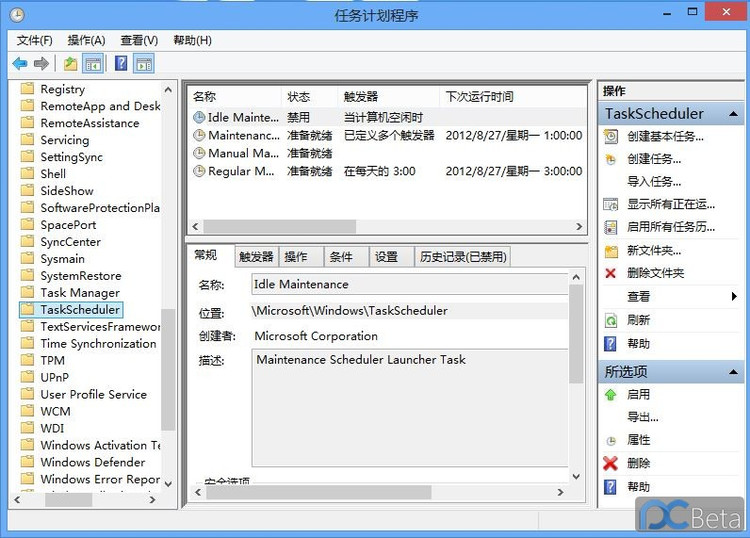Click the Forward arrow toolbar icon
Viewport: 750px width, 538px height.
[x=42, y=63]
